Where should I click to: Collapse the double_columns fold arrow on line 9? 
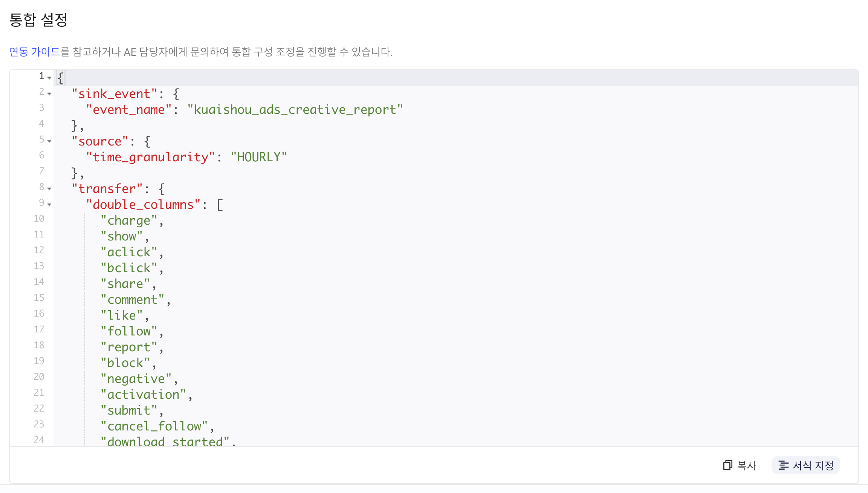coord(49,204)
